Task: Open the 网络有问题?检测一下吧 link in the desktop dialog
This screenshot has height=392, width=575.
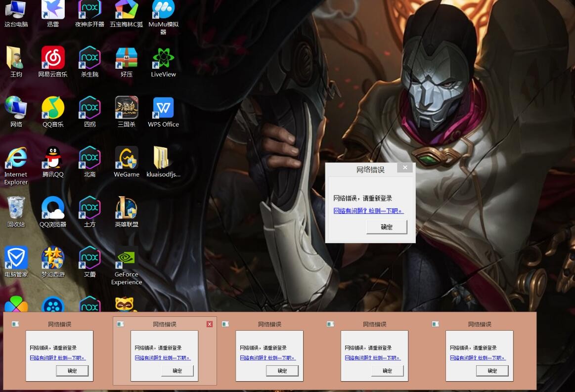Action: pos(368,211)
